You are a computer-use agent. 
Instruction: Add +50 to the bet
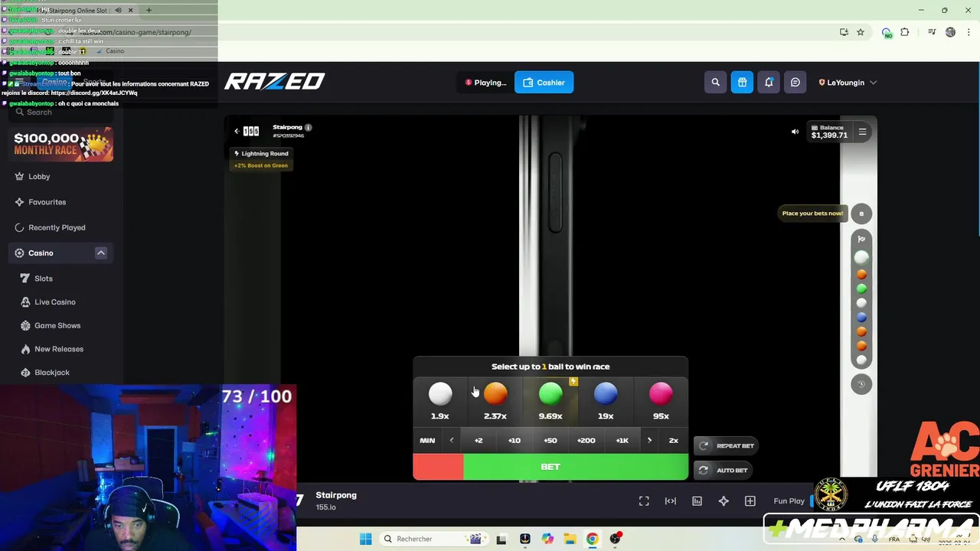[550, 440]
